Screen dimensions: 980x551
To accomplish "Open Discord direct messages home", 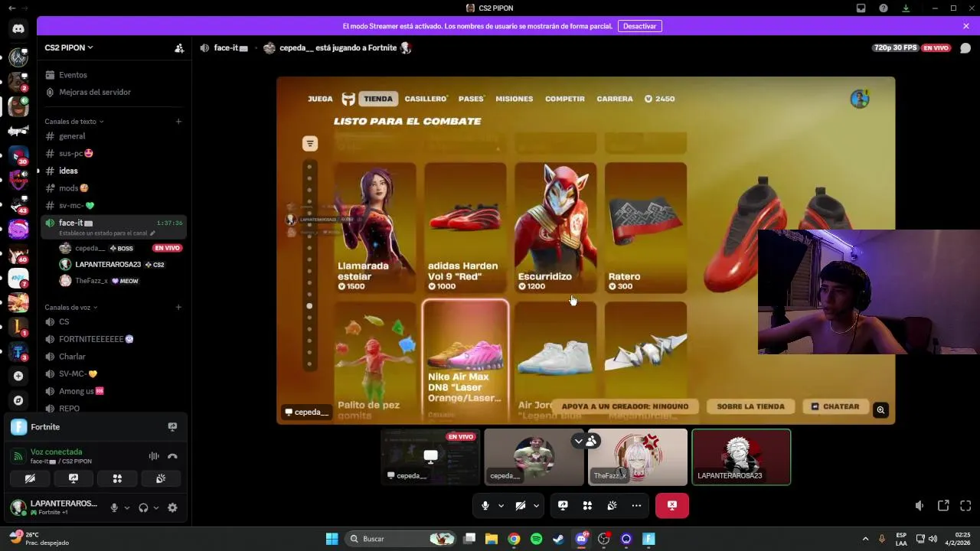I will click(x=18, y=28).
